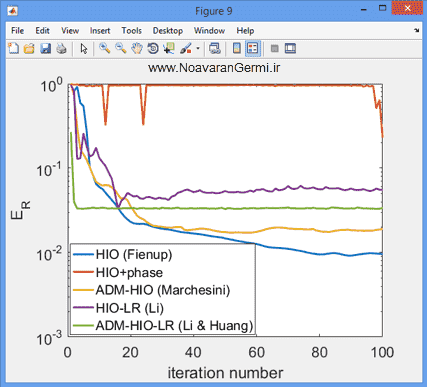Minimize the Figure 9 window
Image resolution: width=427 pixels, height=387 pixels.
pyautogui.click(x=364, y=9)
